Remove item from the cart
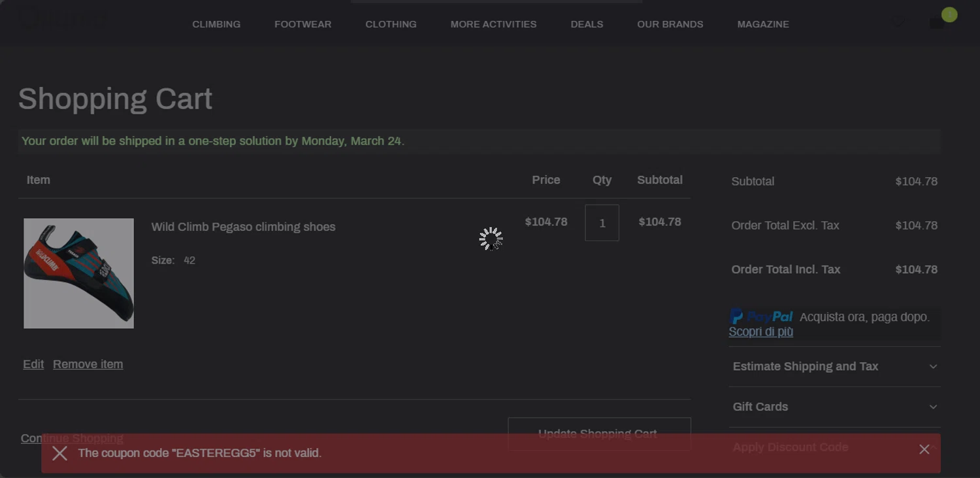980x478 pixels. [x=88, y=364]
